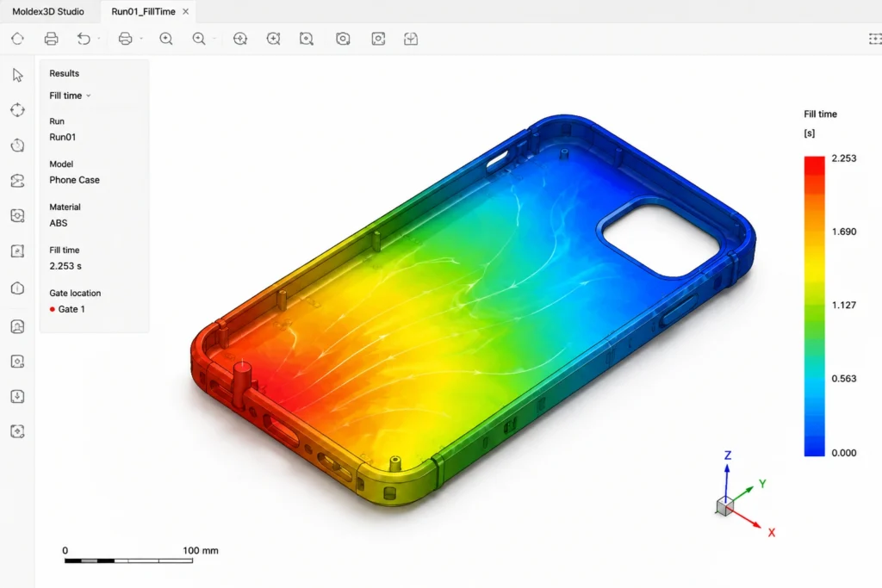
Task: Click the hexagon info icon in left sidebar
Action: pyautogui.click(x=17, y=288)
